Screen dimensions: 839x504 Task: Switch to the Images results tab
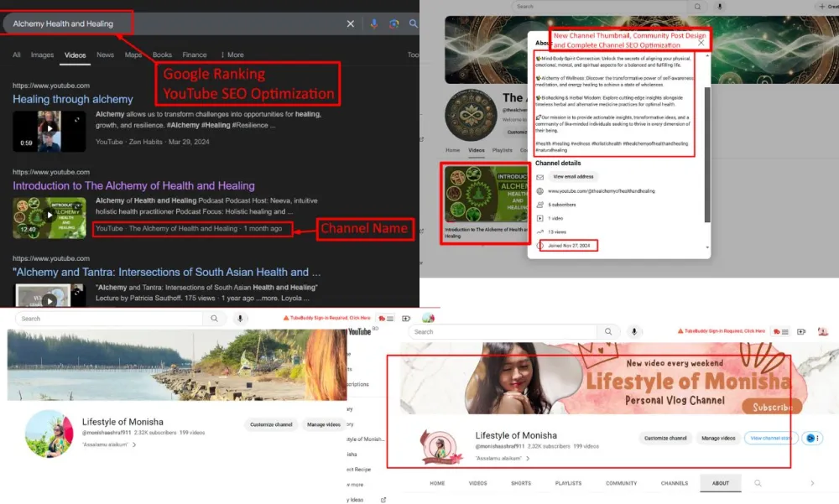pyautogui.click(x=42, y=55)
